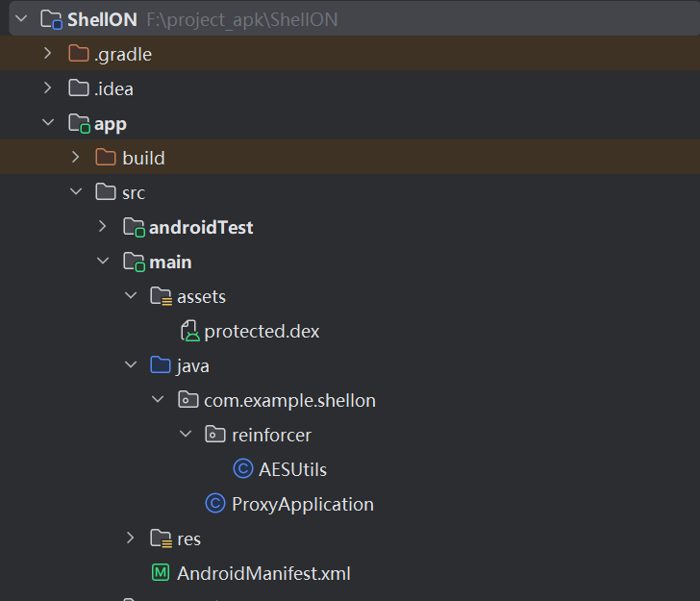Screen dimensions: 700x601
Task: Click the androidTest module folder icon
Action: (x=134, y=228)
